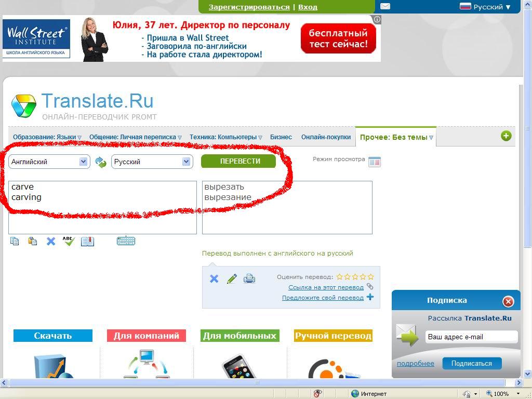Click the blue X icon in result panel
This screenshot has width=532, height=399.
[214, 279]
